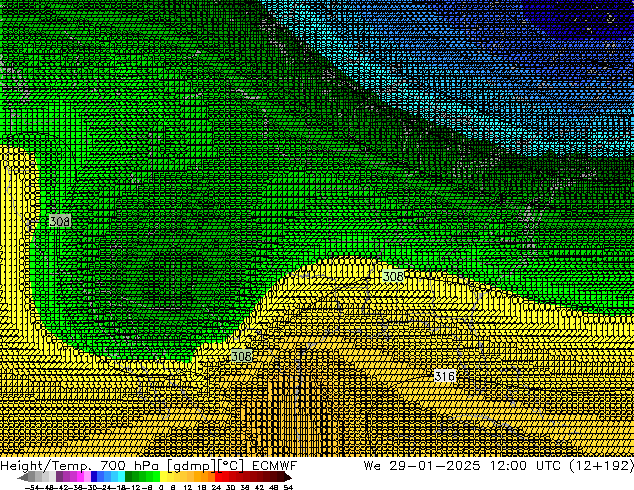Click the dark right arrow of the color scale
634x490 pixels.
(x=288, y=477)
